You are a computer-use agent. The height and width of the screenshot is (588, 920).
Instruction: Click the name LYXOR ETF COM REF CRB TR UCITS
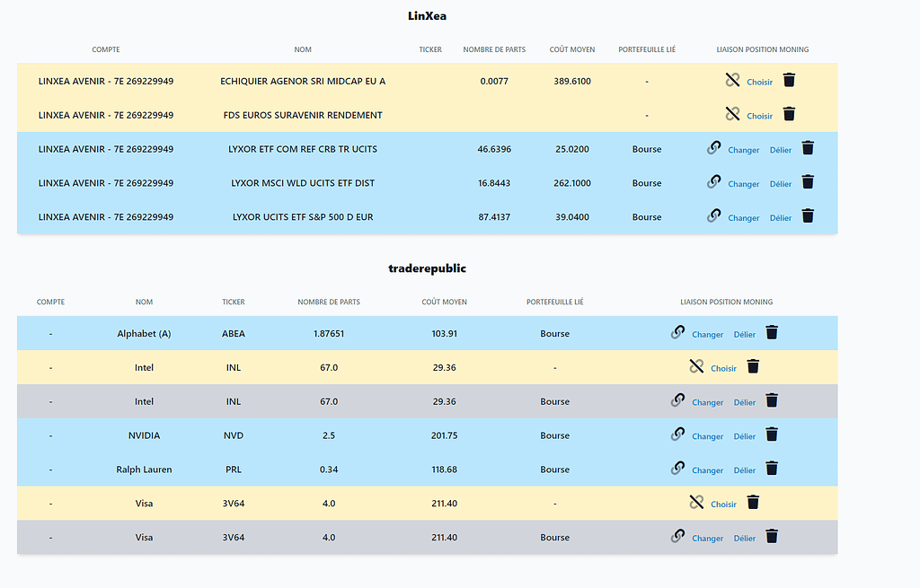[x=303, y=150]
